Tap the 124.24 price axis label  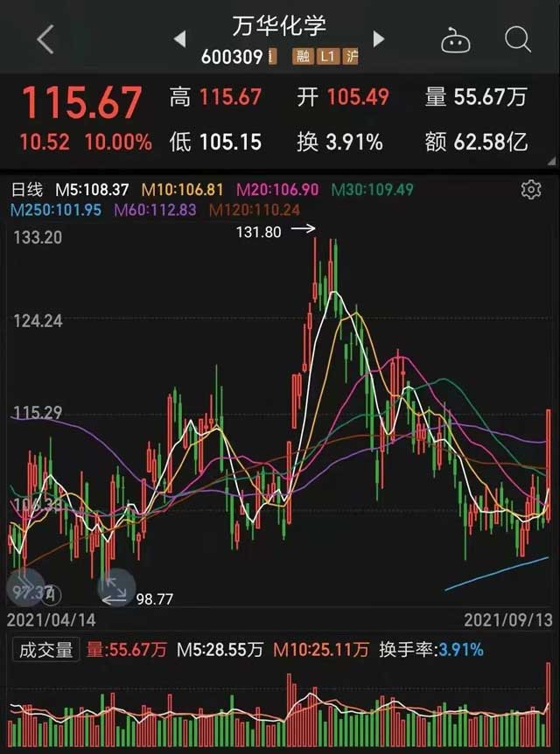point(38,321)
